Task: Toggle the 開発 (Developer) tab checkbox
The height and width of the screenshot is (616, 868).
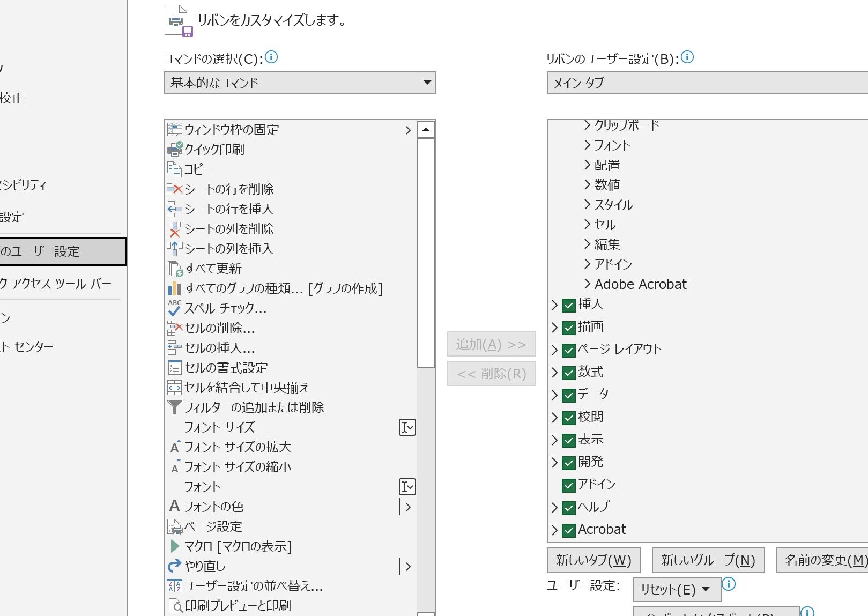Action: [x=569, y=462]
